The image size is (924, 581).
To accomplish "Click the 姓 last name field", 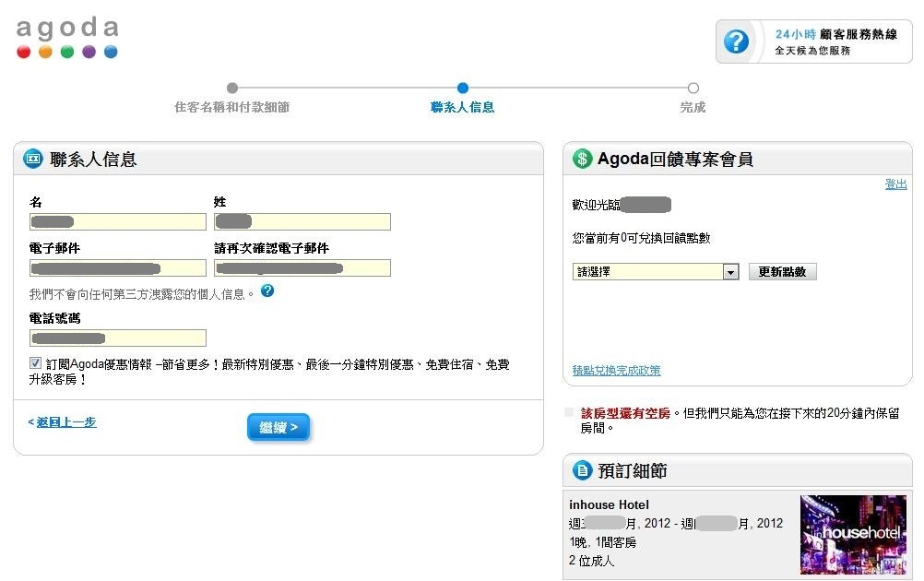I will point(302,221).
